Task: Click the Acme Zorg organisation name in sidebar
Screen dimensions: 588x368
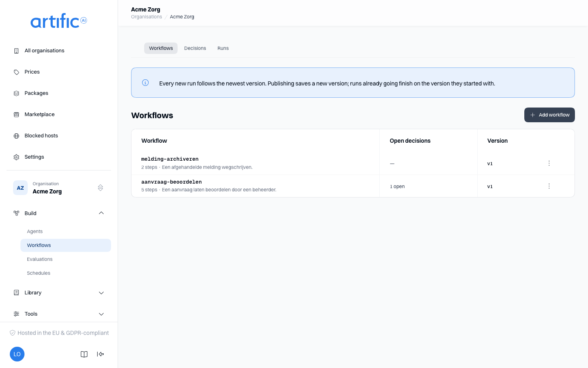Action: [x=47, y=191]
